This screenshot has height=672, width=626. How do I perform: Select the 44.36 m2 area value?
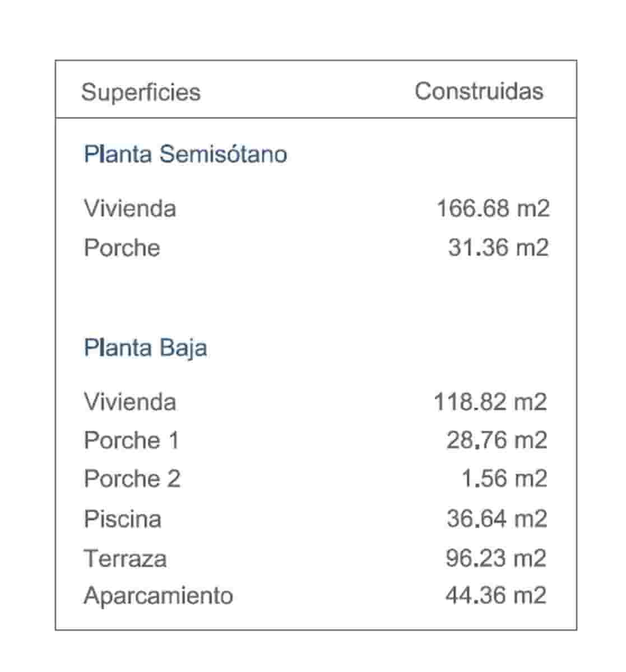click(x=496, y=595)
